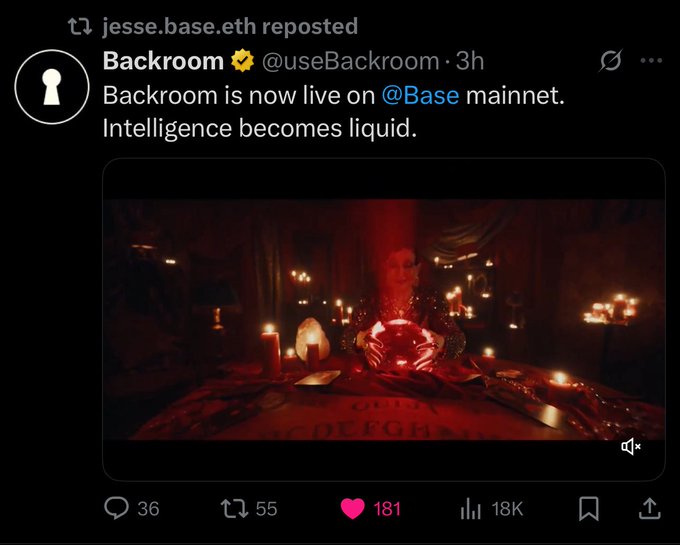Click the 18K view count
Screen dimensions: 680x545
(x=507, y=509)
